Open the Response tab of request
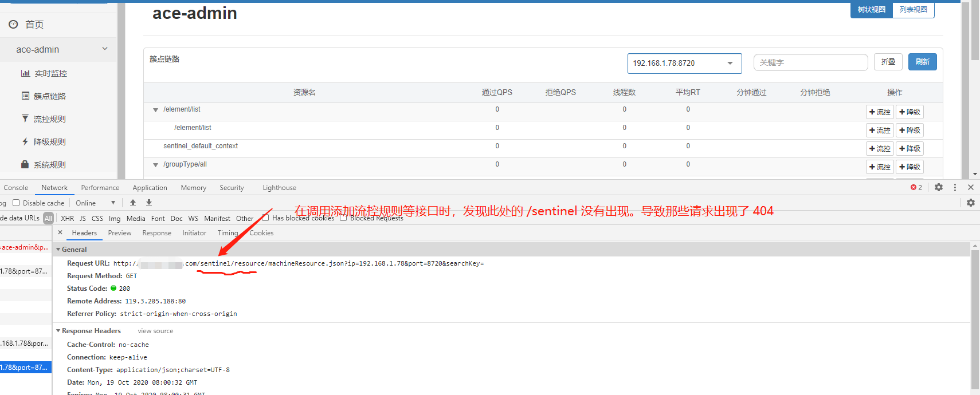 157,233
